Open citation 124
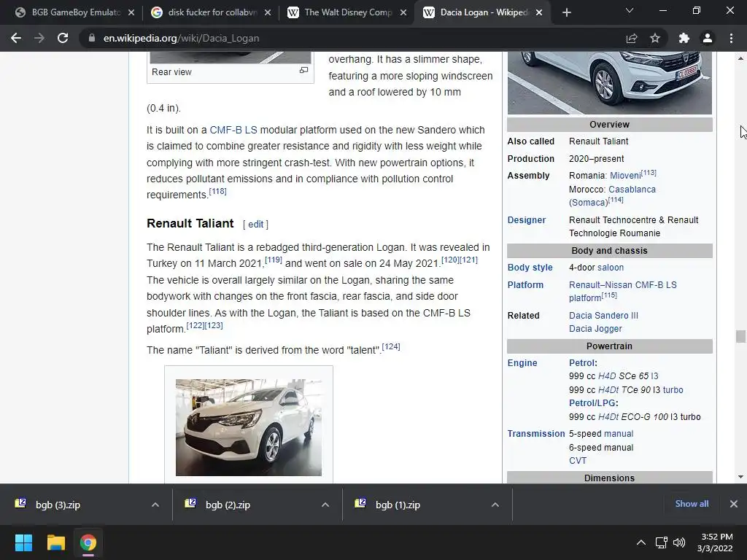Image resolution: width=747 pixels, height=560 pixels. [x=391, y=346]
